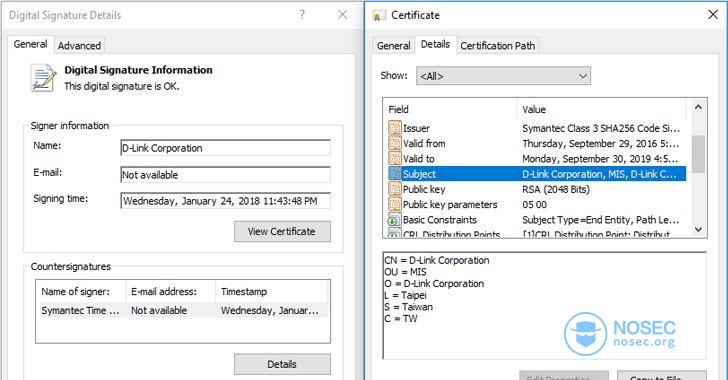Select the Valid to row
Viewport: 728px width, 380px height.
537,158
